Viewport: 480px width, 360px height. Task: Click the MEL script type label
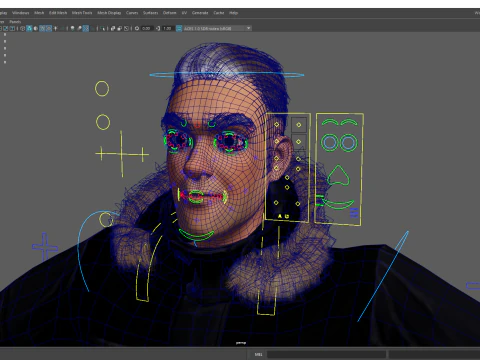click(259, 354)
